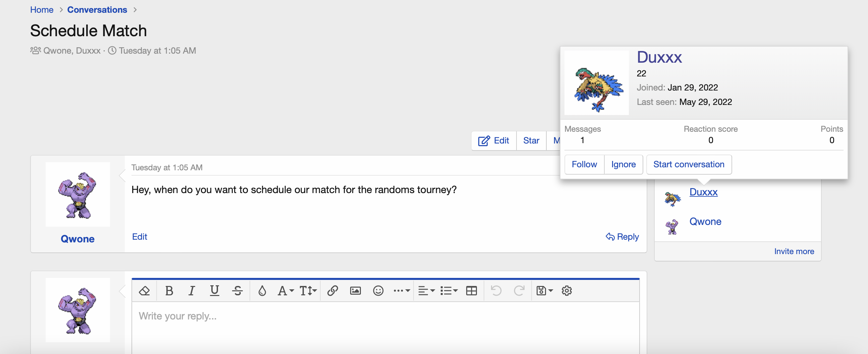The width and height of the screenshot is (868, 354).
Task: Open the font size dropdown
Action: coord(308,290)
